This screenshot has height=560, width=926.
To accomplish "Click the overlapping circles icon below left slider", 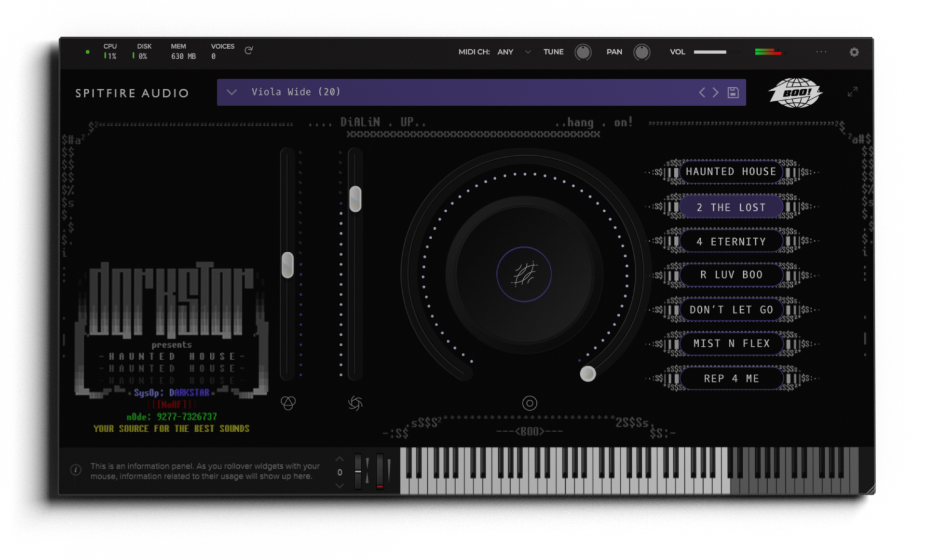I will pos(288,403).
